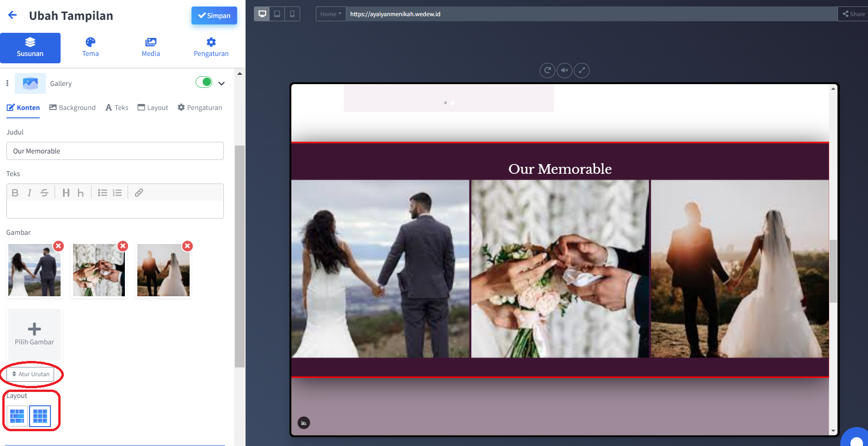Viewport: 868px width, 446px height.
Task: Open the chat bubble at bottom right
Action: pos(856,439)
